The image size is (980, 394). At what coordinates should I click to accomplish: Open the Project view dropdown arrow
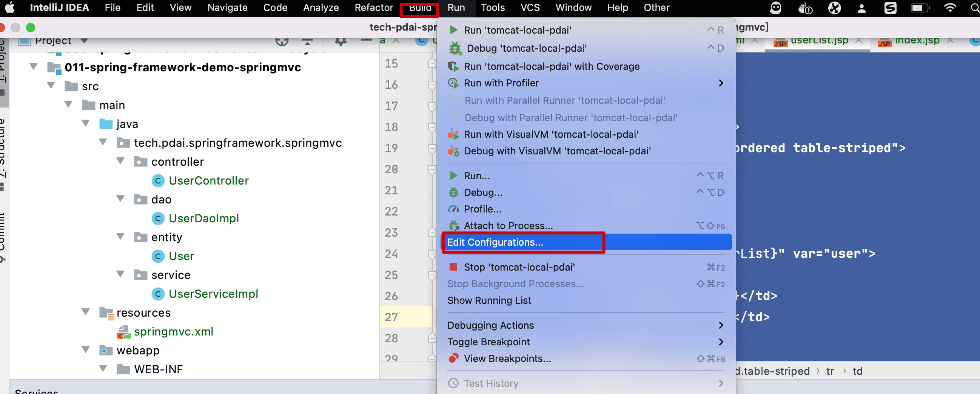(85, 41)
